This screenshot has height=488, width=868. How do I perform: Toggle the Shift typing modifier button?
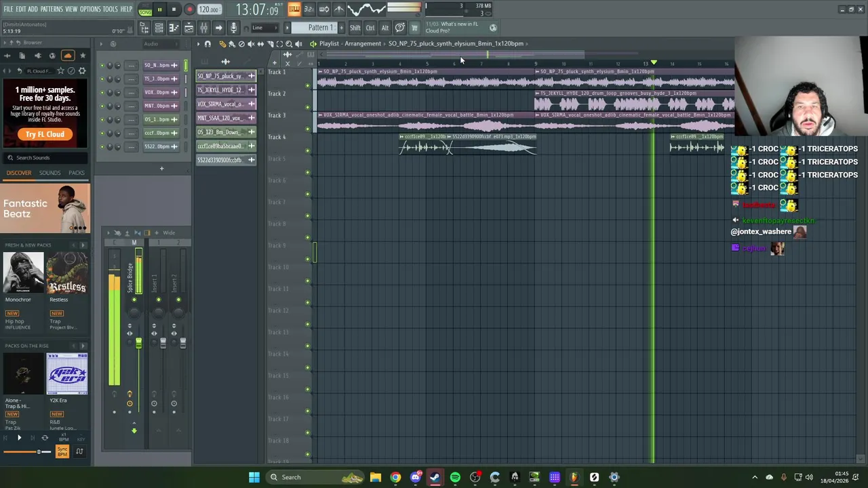[355, 28]
